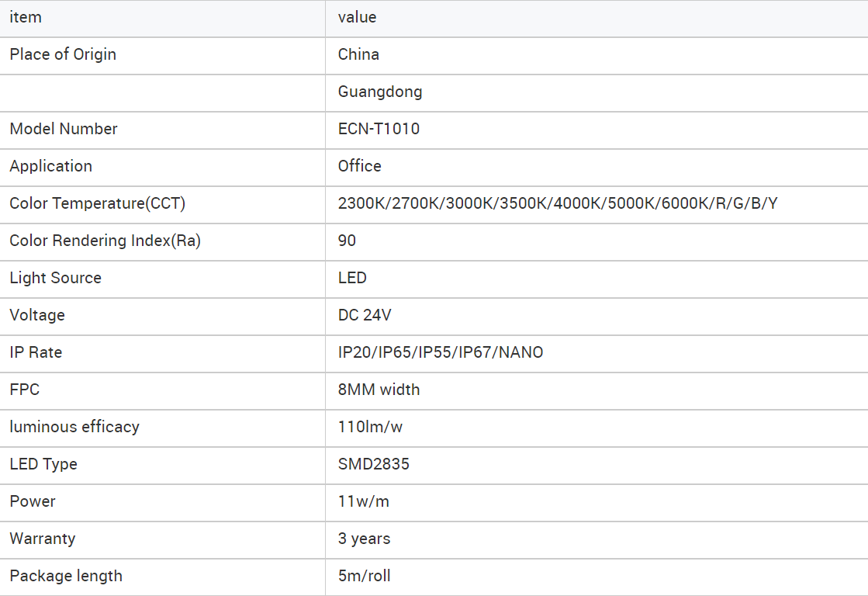Click the SMD2835 LED type value
Image resolution: width=868 pixels, height=596 pixels.
pyautogui.click(x=374, y=463)
